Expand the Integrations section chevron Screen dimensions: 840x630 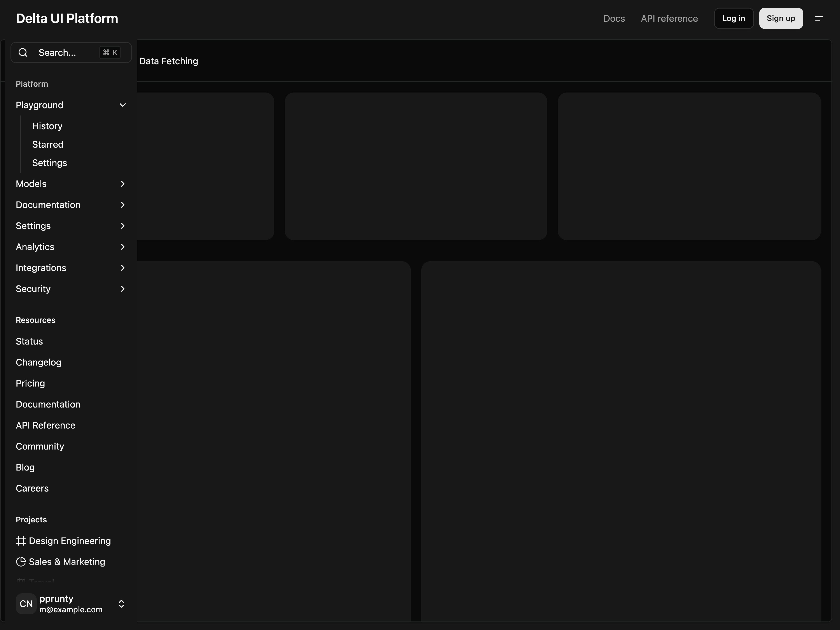pos(123,268)
